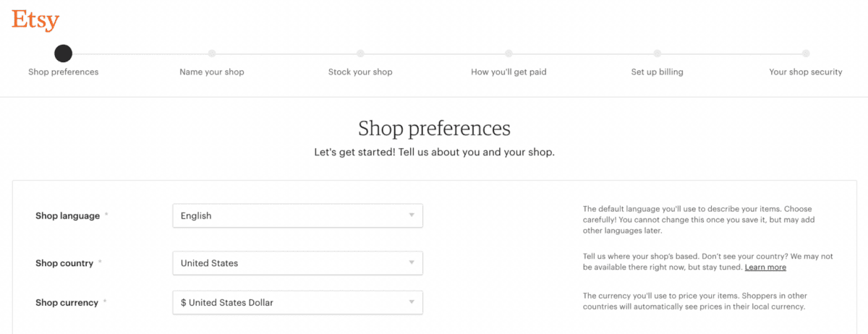Go to the How you'll get paid label
This screenshot has width=868, height=334.
tap(509, 72)
